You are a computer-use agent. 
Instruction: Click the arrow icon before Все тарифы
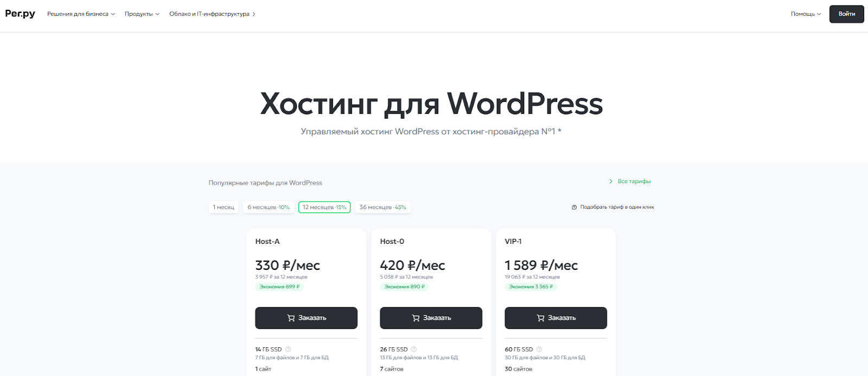pyautogui.click(x=611, y=181)
